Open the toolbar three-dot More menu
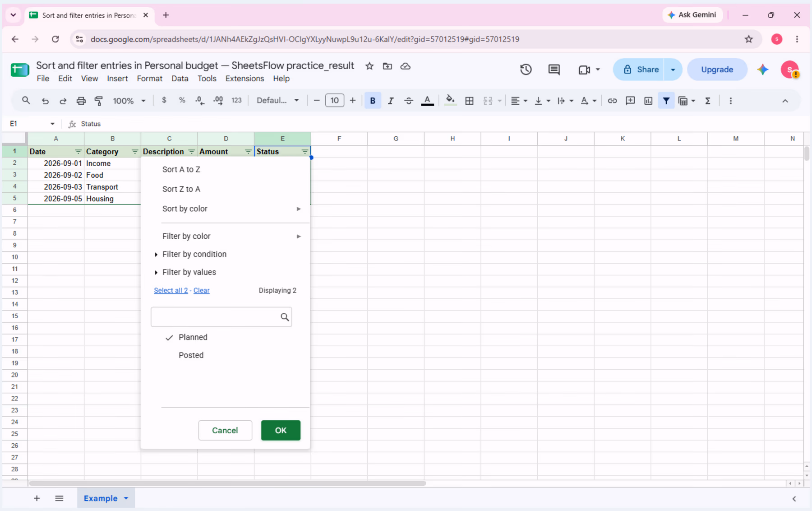 [731, 101]
